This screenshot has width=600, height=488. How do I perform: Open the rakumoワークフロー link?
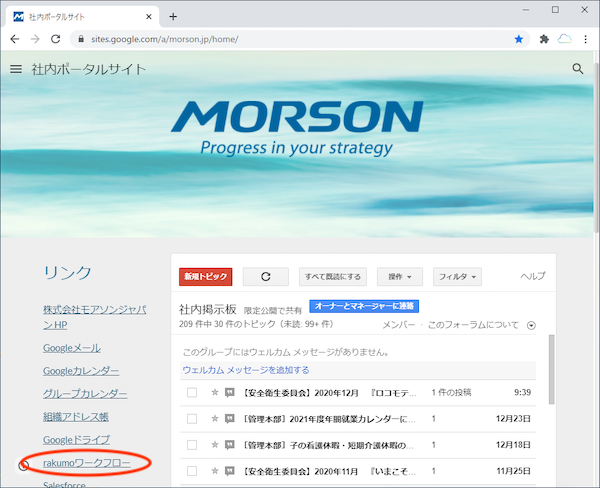pyautogui.click(x=86, y=463)
